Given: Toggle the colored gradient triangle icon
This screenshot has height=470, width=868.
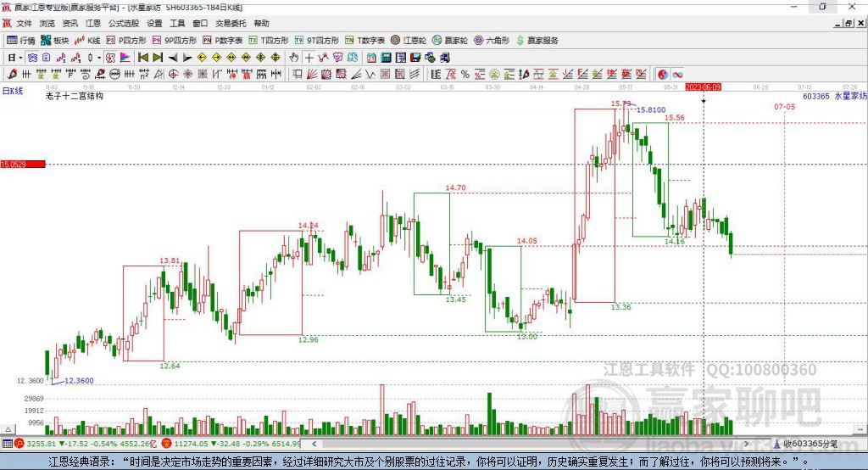Looking at the screenshot, I should click(125, 58).
